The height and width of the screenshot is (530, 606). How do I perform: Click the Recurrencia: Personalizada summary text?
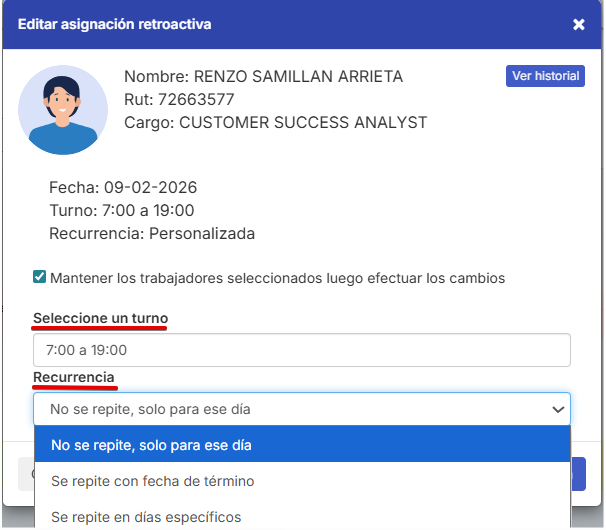click(x=152, y=234)
